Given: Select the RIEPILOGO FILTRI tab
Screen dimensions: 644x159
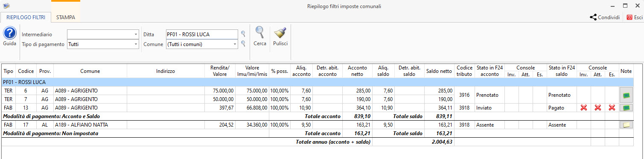Looking at the screenshot, I should pos(26,17).
